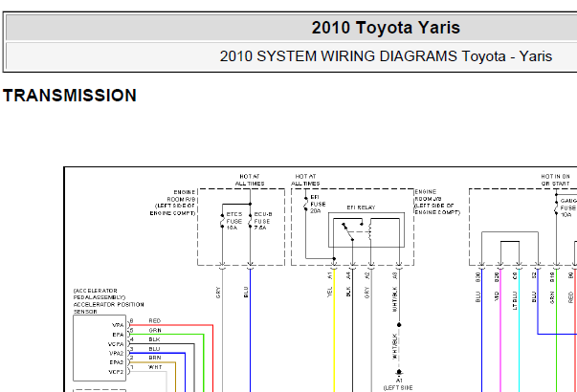Click the ACCELERATOR POSITION SENSOR label
Viewport: 577px width, 392px height.
108,308
